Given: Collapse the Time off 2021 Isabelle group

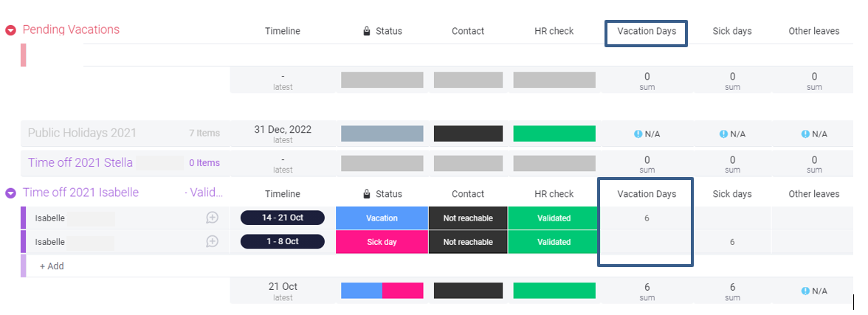Looking at the screenshot, I should coord(10,193).
